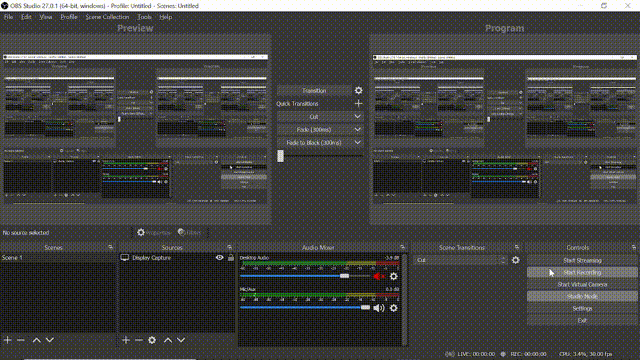Select Scene 1 in Scenes list
This screenshot has width=640, height=360.
58,258
